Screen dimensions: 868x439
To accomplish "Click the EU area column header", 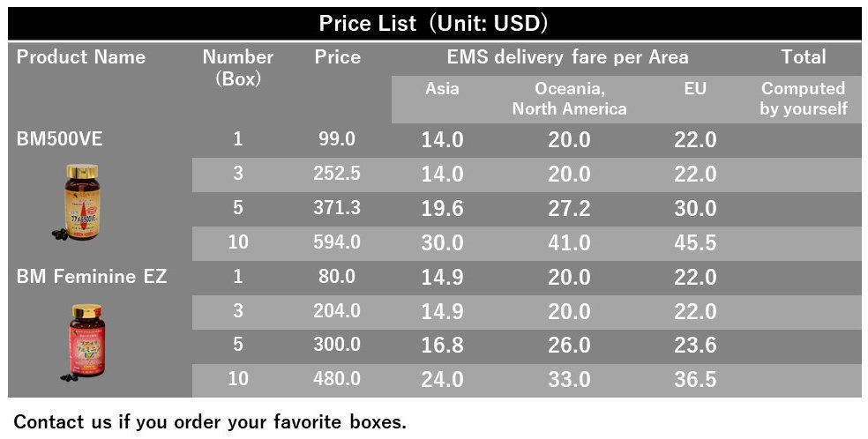I will (695, 88).
